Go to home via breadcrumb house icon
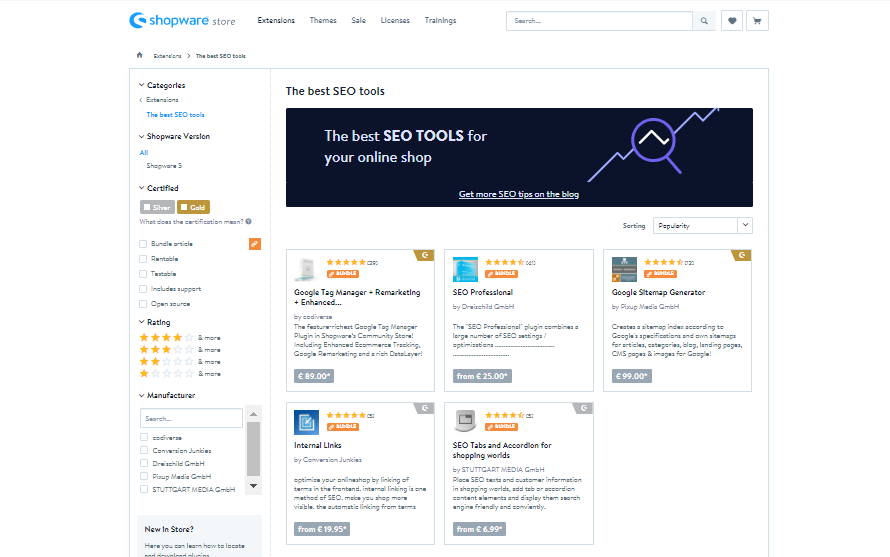 (x=140, y=55)
